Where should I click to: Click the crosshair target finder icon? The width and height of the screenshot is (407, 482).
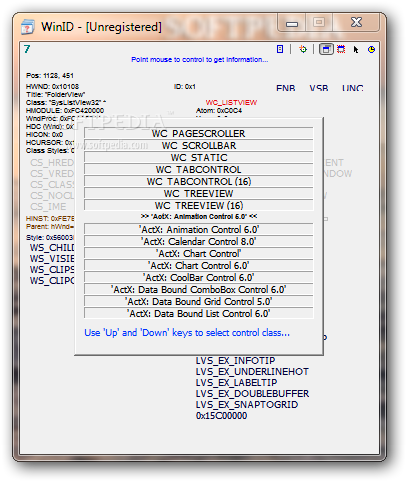coord(303,49)
